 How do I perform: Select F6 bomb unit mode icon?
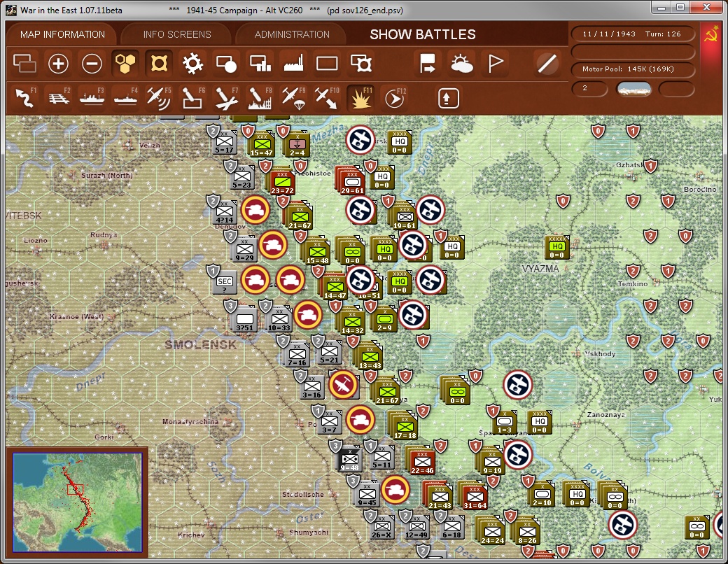(x=192, y=98)
